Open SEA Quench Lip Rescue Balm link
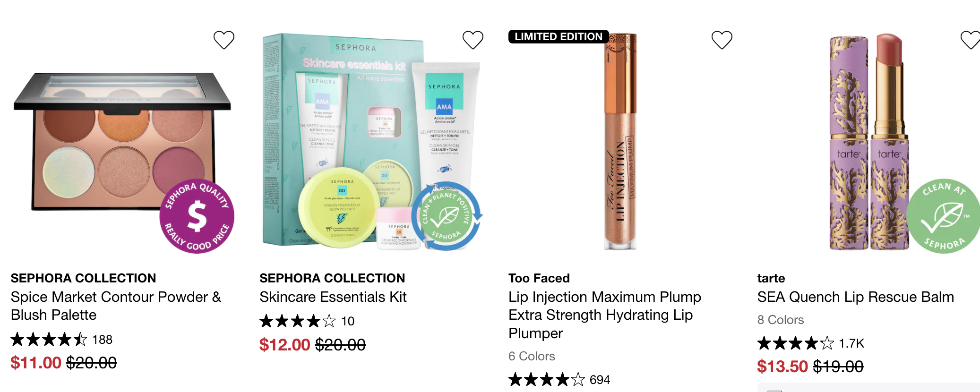 (x=856, y=297)
